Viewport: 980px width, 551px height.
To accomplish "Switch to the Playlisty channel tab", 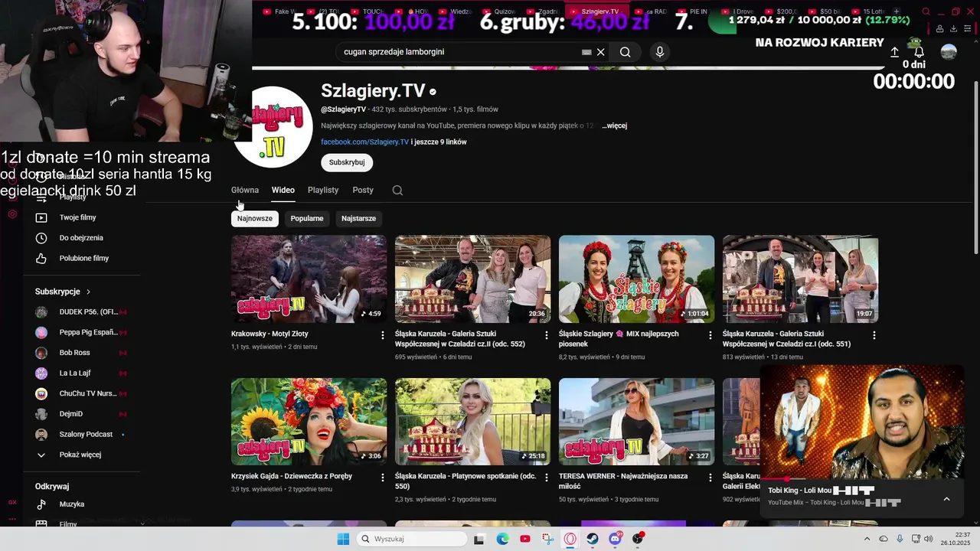I will (x=322, y=190).
